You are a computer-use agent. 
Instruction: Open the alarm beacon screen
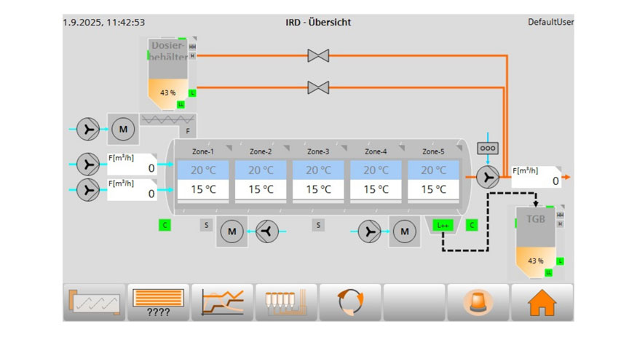tap(478, 302)
